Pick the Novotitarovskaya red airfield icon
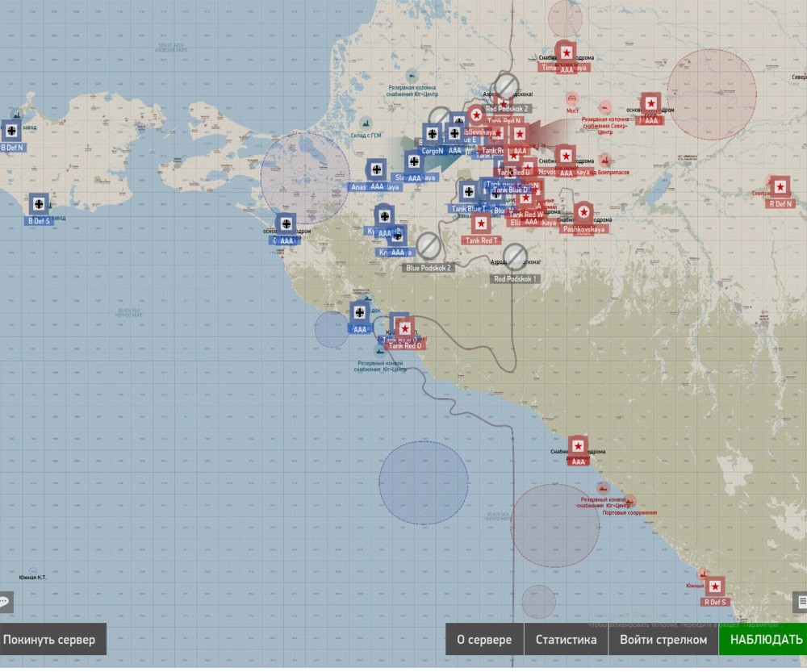 [x=565, y=155]
